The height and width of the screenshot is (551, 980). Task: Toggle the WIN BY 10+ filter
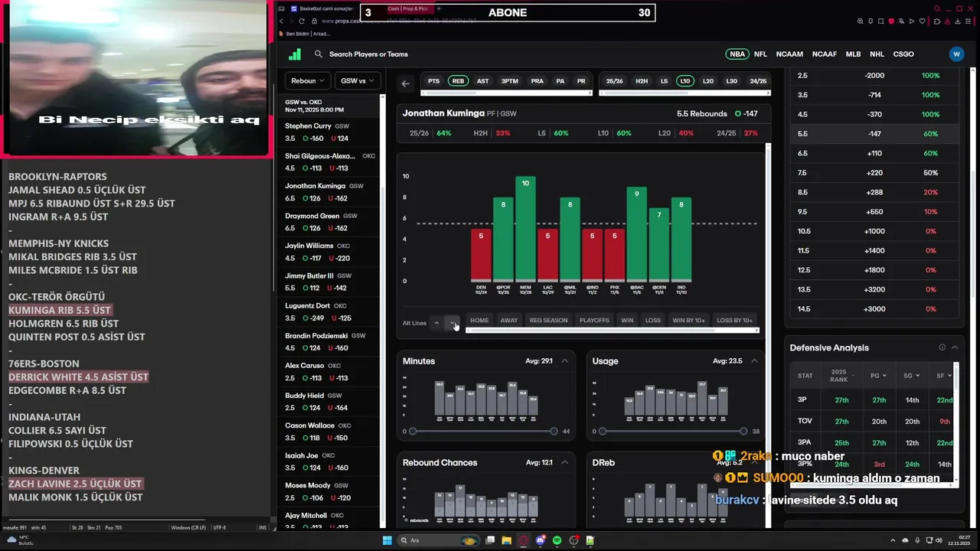pyautogui.click(x=689, y=321)
